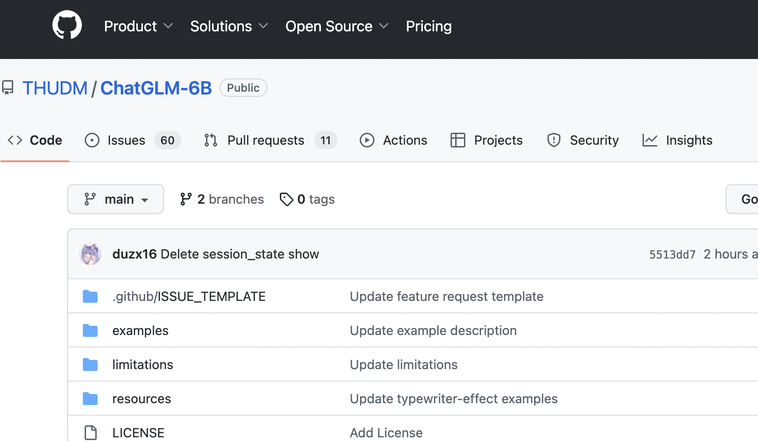
Task: Click the branch icon next to 2 branches
Action: click(x=186, y=199)
